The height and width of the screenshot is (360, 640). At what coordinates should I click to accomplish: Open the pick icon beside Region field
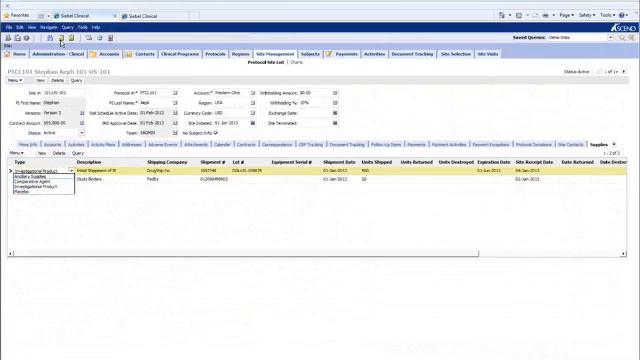(253, 103)
